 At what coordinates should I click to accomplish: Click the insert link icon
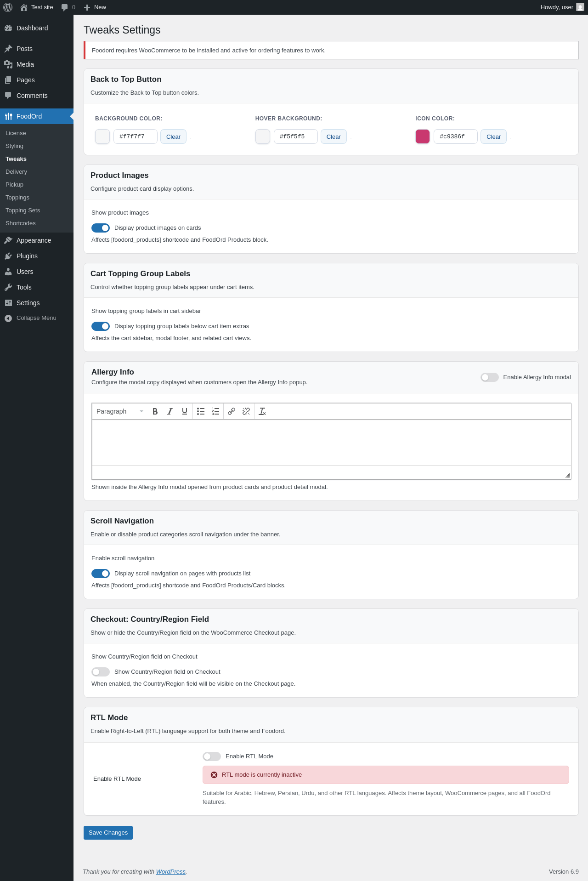pyautogui.click(x=232, y=411)
